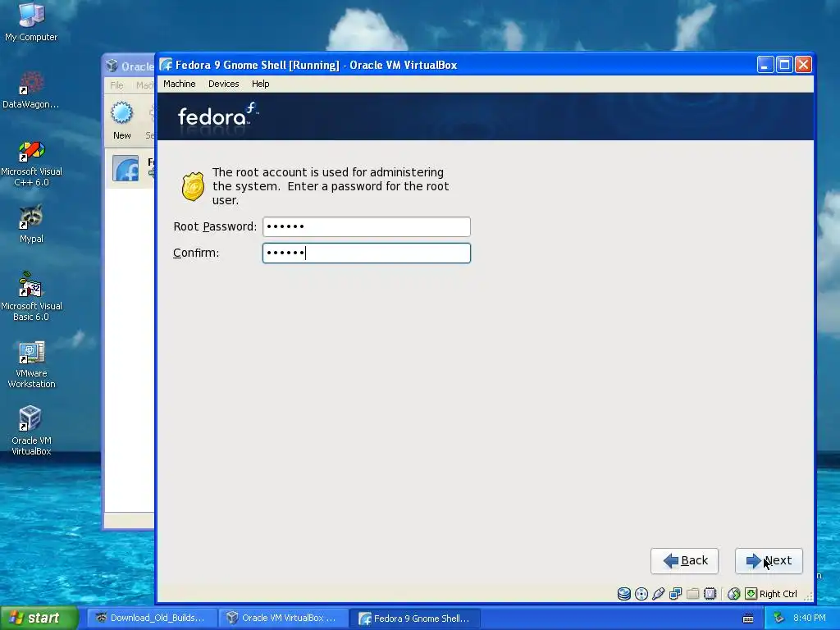Switch to Download_Old_Builds taskbar item

[x=152, y=618]
